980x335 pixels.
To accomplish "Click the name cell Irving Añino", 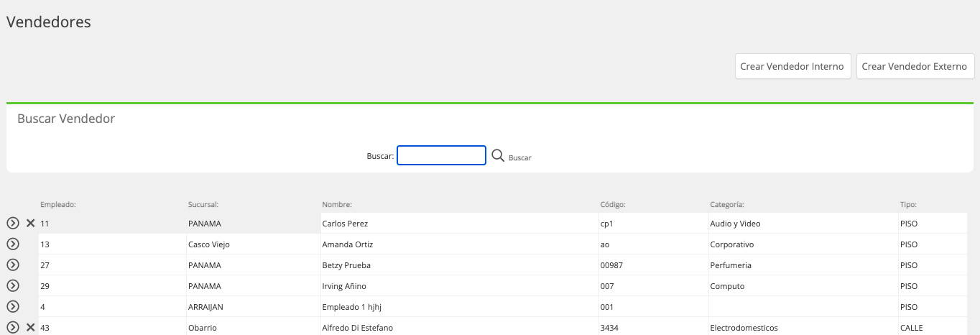I will 458,286.
